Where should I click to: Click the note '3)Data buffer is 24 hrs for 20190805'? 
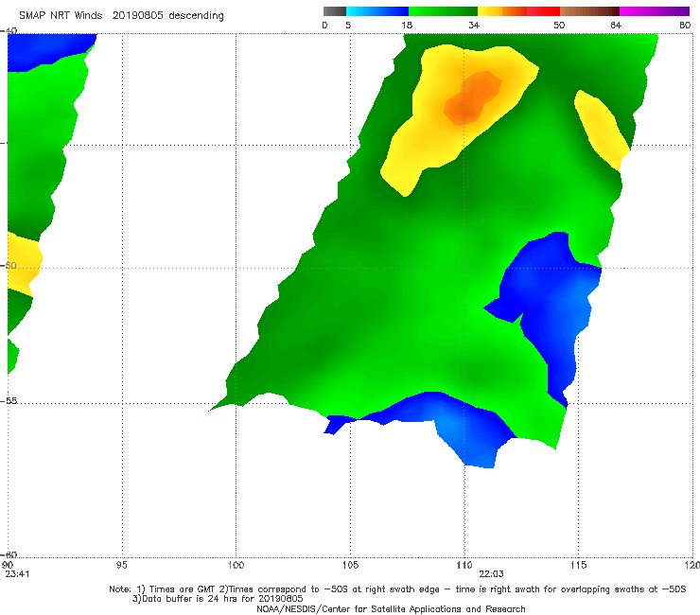coord(218,599)
